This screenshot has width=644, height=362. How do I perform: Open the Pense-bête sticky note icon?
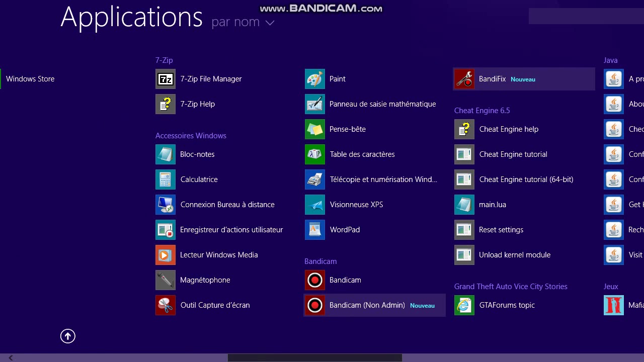(x=315, y=129)
